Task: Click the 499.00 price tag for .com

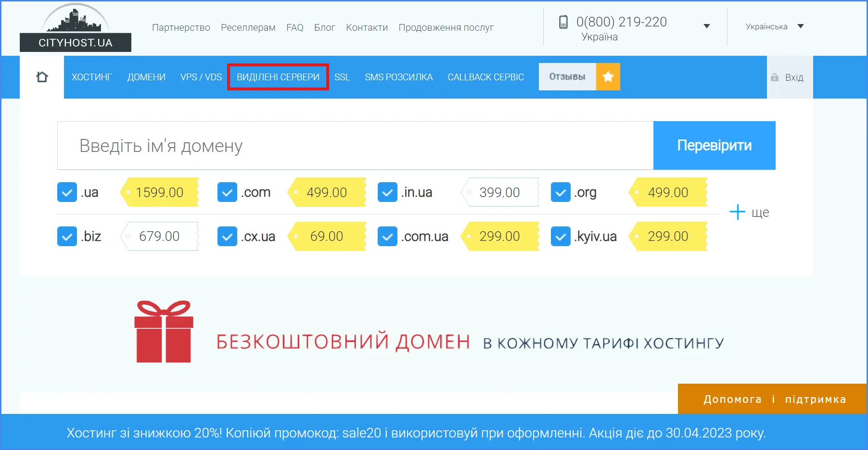Action: 327,192
